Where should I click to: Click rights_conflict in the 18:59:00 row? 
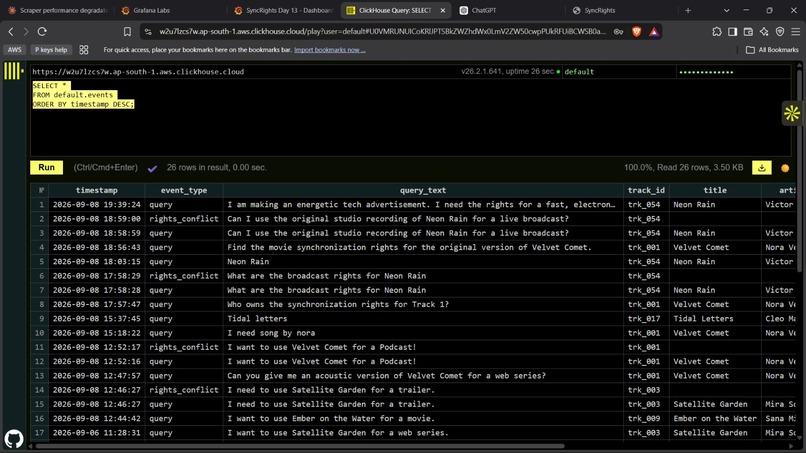[184, 219]
